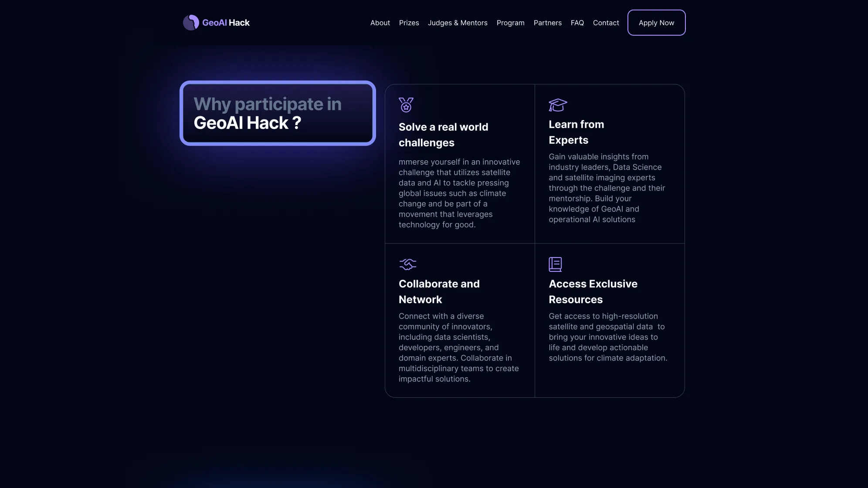Go to the Prizes section
The width and height of the screenshot is (868, 488).
(409, 23)
